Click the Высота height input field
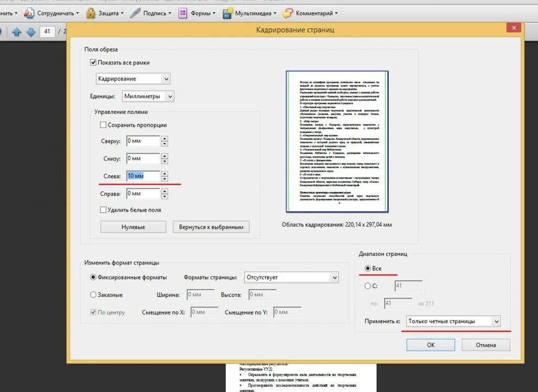The image size is (538, 392). (263, 295)
